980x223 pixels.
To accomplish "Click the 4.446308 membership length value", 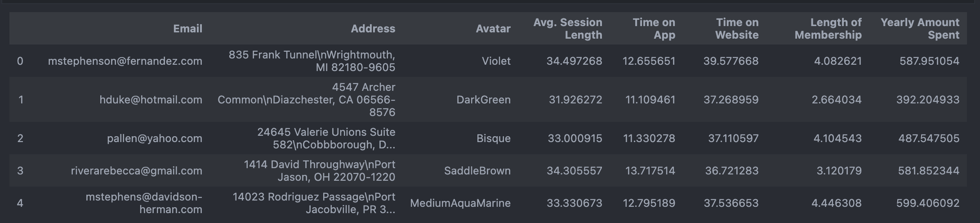I will (x=837, y=203).
